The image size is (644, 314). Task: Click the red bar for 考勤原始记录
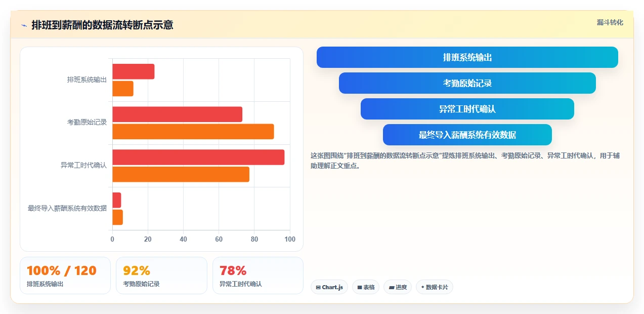pos(178,114)
